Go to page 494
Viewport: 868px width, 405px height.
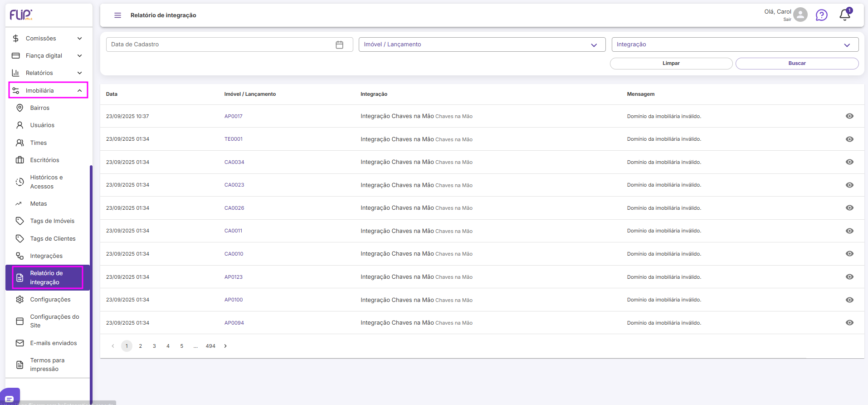coord(210,346)
